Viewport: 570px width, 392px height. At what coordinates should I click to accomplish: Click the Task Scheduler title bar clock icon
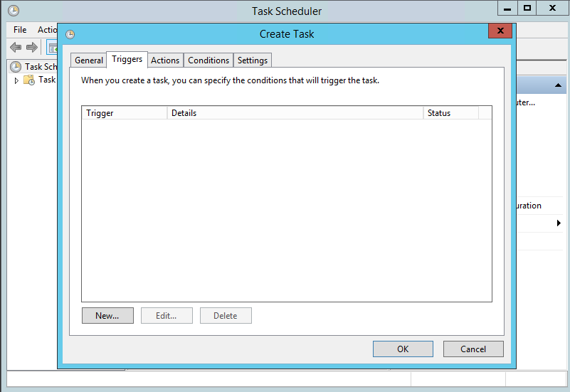(14, 11)
